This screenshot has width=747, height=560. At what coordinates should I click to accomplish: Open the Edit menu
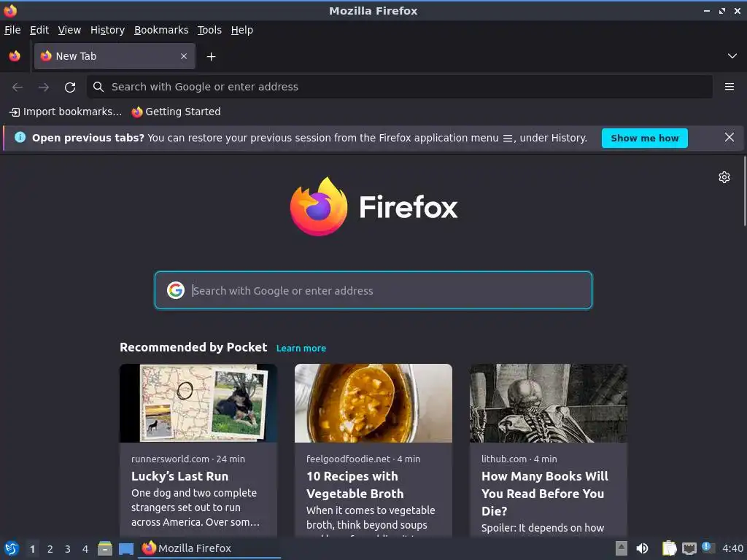click(x=39, y=30)
